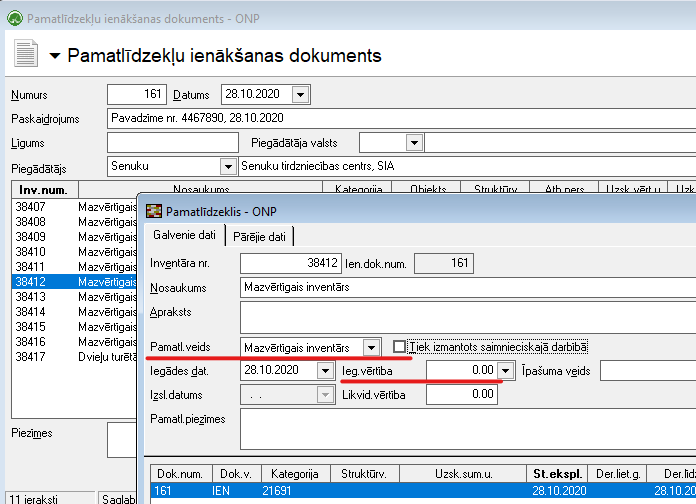The image size is (696, 504).
Task: Expand the Pamatl.veids dropdown arrow
Action: tap(371, 347)
